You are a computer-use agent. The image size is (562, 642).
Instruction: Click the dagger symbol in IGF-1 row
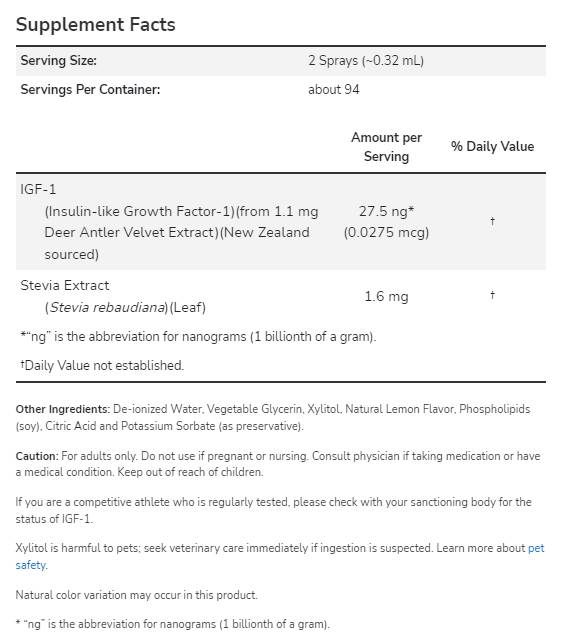[x=492, y=222]
